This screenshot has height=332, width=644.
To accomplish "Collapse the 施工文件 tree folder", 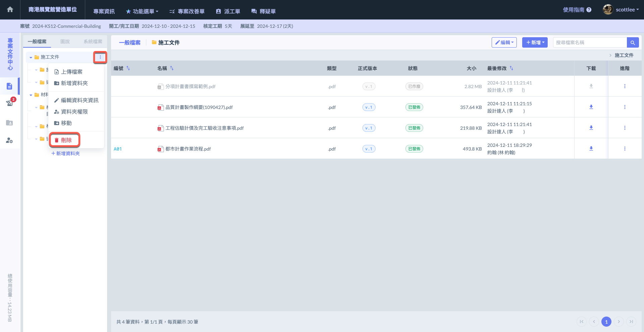I will click(x=31, y=58).
